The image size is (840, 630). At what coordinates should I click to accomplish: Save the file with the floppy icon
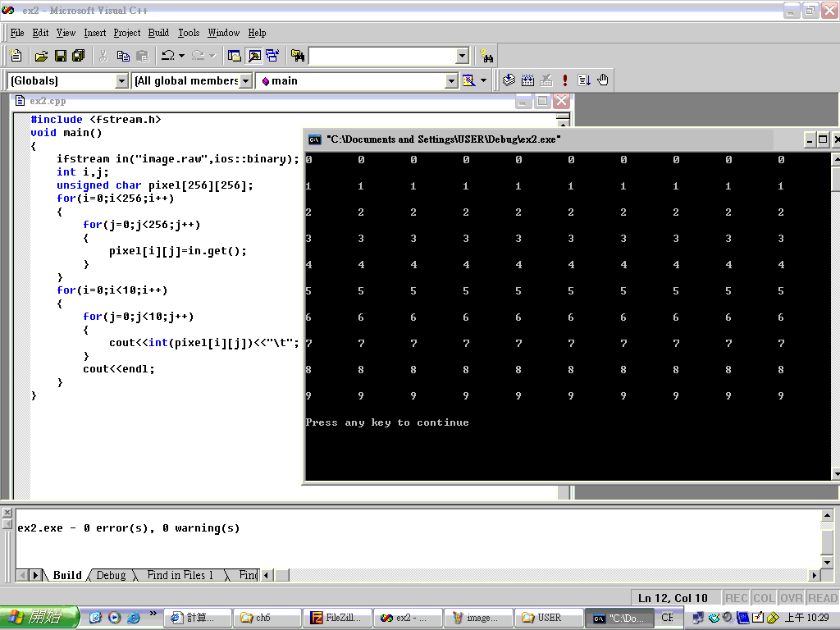(60, 56)
